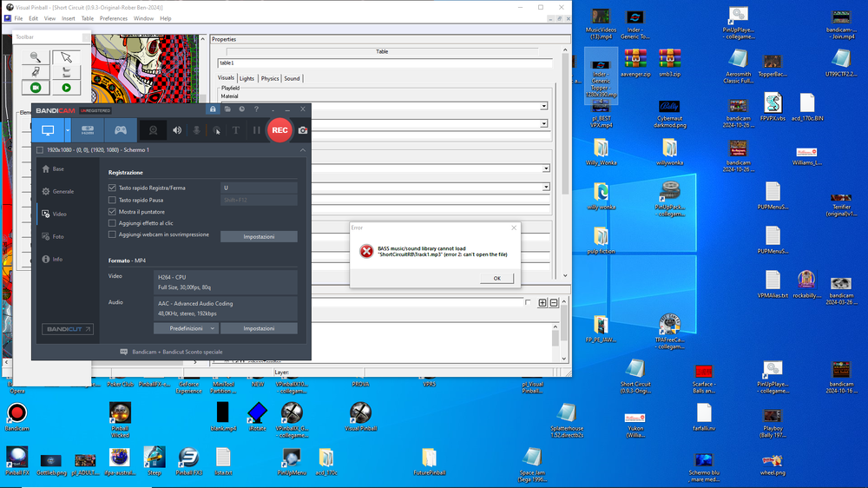Start recording with the red REC button

point(279,130)
